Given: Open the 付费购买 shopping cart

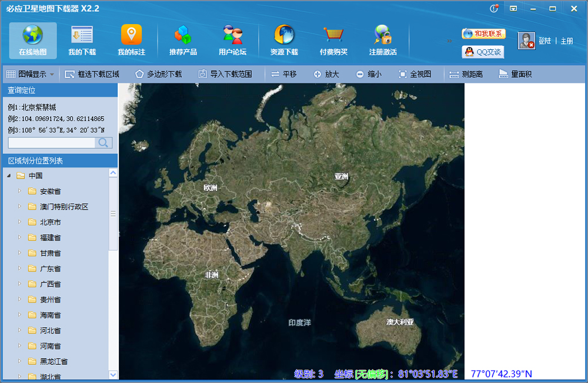Looking at the screenshot, I should tap(333, 40).
